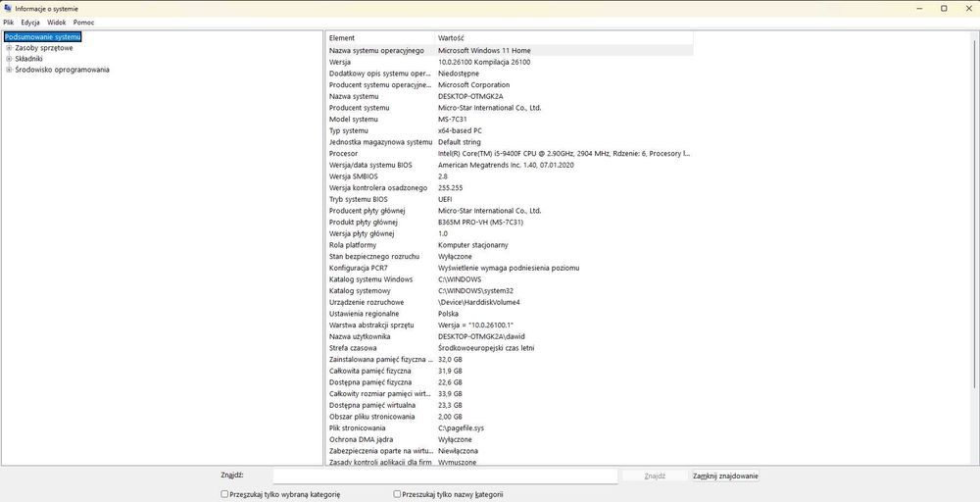The width and height of the screenshot is (980, 502).
Task: Click the System Information app icon in title bar
Action: (x=8, y=8)
